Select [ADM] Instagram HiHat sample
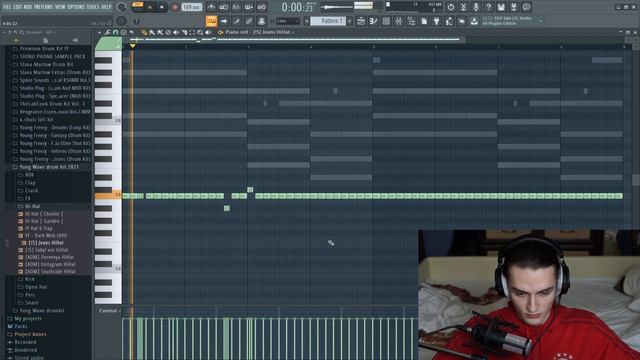The width and height of the screenshot is (640, 360). pos(50,264)
